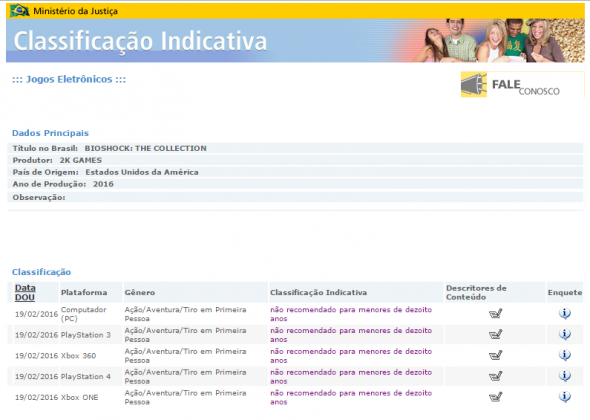Click the Plataforma column header

pyautogui.click(x=84, y=292)
